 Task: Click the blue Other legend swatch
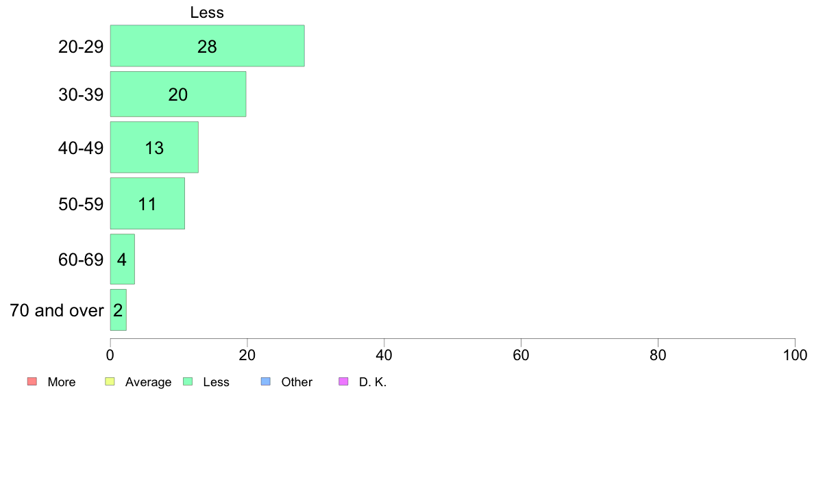pos(266,381)
